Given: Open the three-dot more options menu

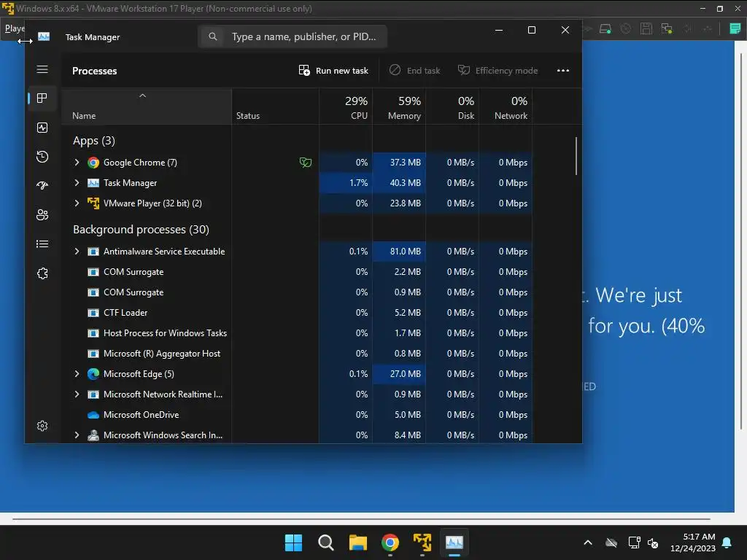Looking at the screenshot, I should coord(563,71).
